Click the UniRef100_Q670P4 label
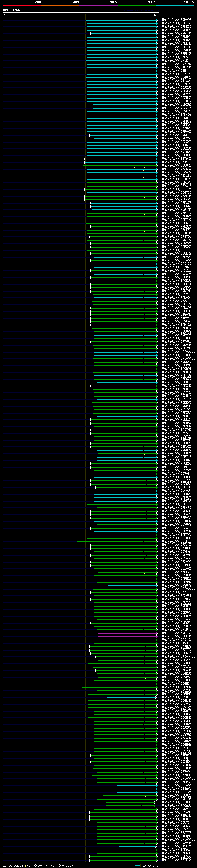197x868 pixels. [177, 772]
